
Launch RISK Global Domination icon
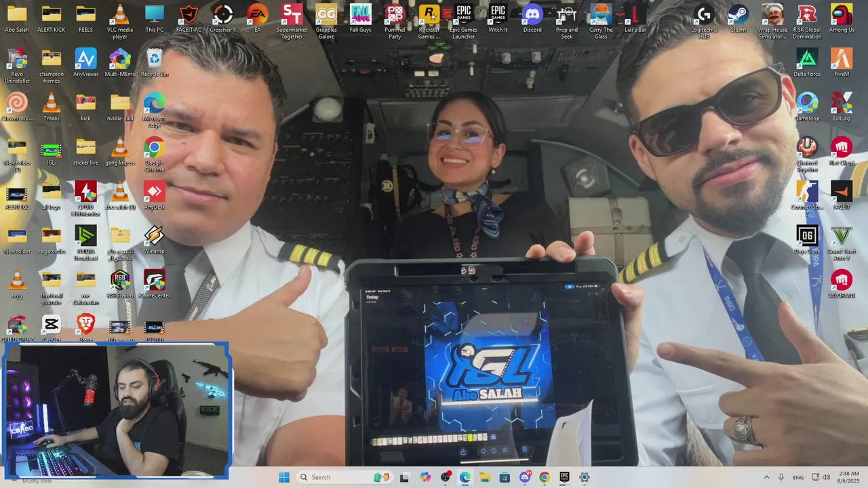pyautogui.click(x=807, y=20)
